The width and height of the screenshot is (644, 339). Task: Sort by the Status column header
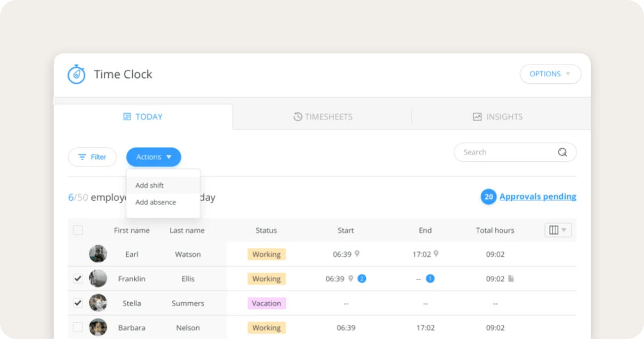[x=266, y=231]
